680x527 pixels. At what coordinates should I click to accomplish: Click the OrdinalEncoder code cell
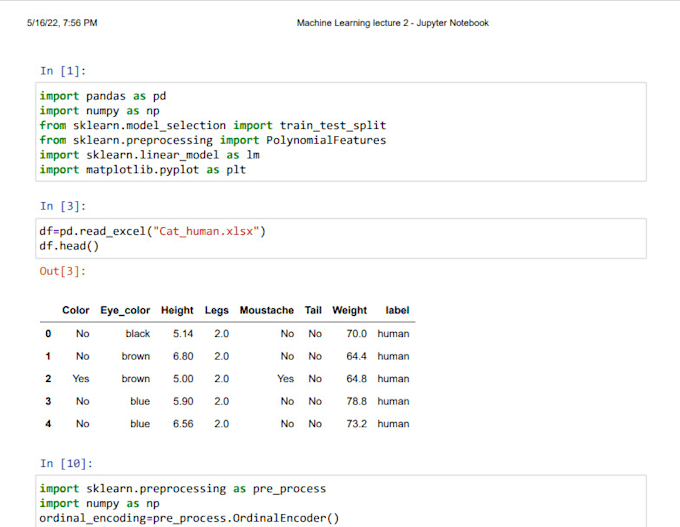pyautogui.click(x=342, y=502)
